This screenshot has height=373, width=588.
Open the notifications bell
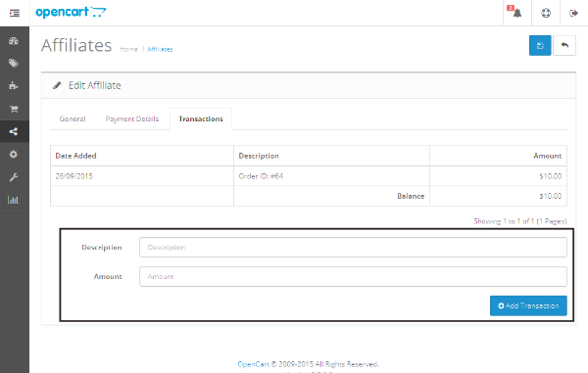[517, 13]
